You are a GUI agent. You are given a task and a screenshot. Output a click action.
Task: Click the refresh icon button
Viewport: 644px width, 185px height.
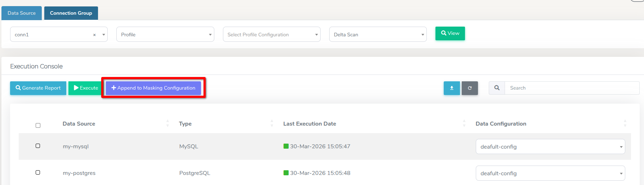pyautogui.click(x=470, y=88)
